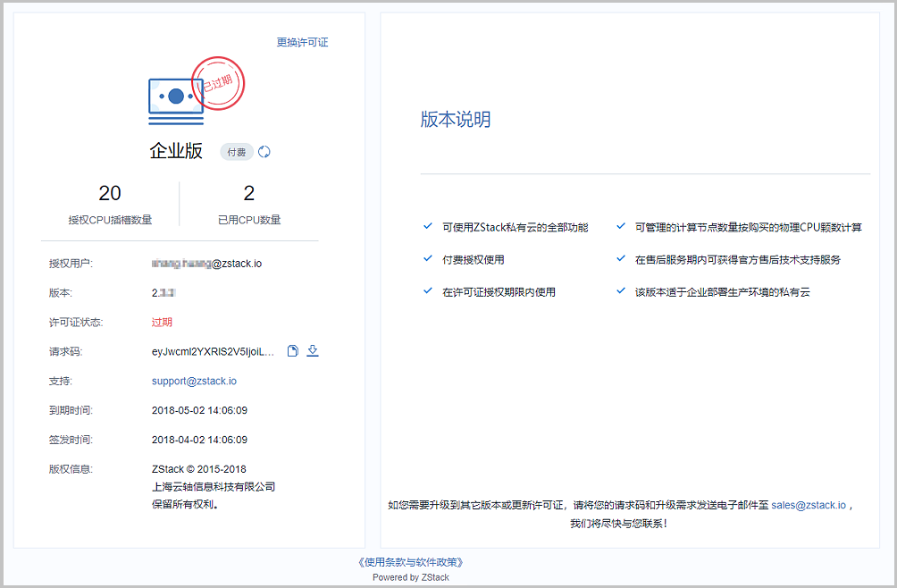Click the 到期时间: field label

[x=71, y=411]
